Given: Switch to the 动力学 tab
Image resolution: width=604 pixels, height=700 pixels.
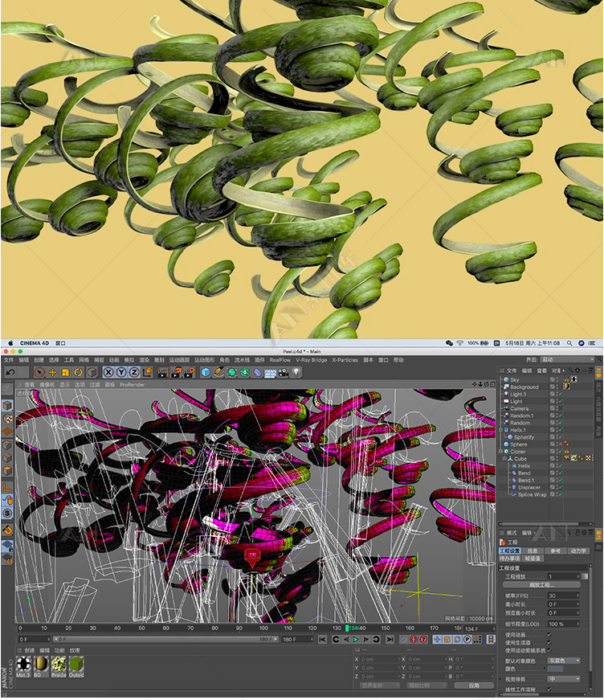Looking at the screenshot, I should pyautogui.click(x=578, y=551).
